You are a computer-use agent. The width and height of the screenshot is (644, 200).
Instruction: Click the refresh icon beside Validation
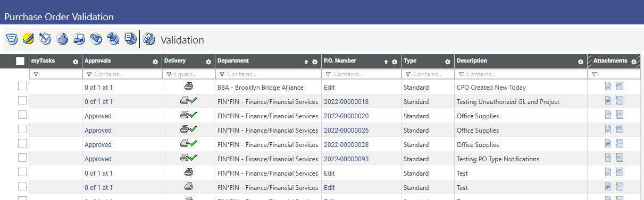(149, 39)
